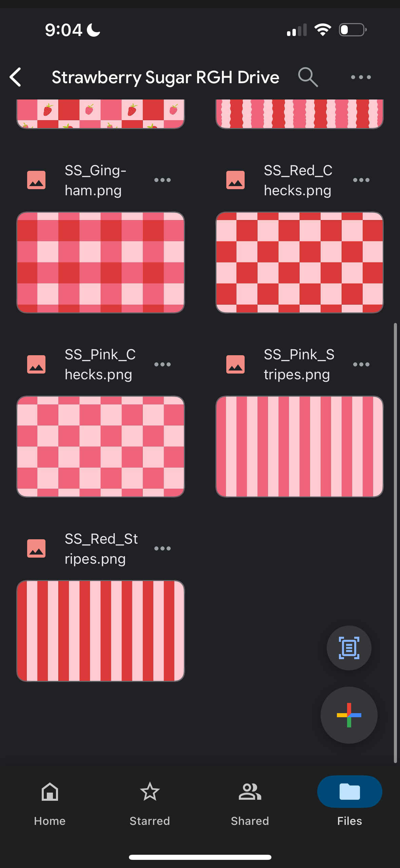Open more options for SS_Red_Checks.png
400x868 pixels.
(x=361, y=180)
